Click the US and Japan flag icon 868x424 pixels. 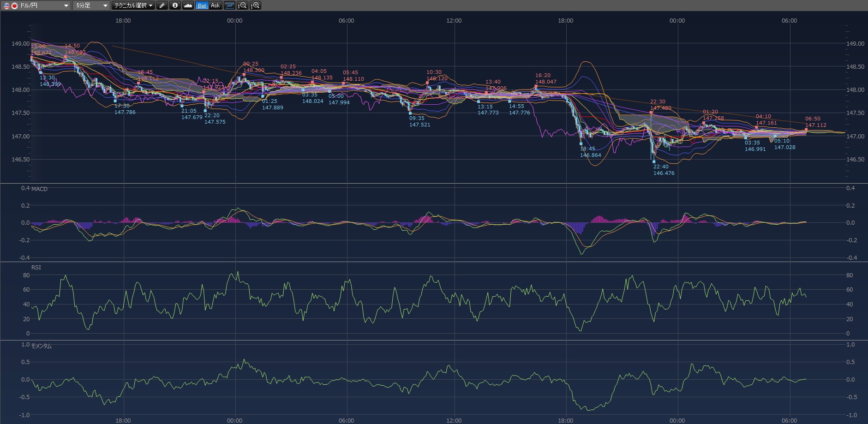pos(10,6)
